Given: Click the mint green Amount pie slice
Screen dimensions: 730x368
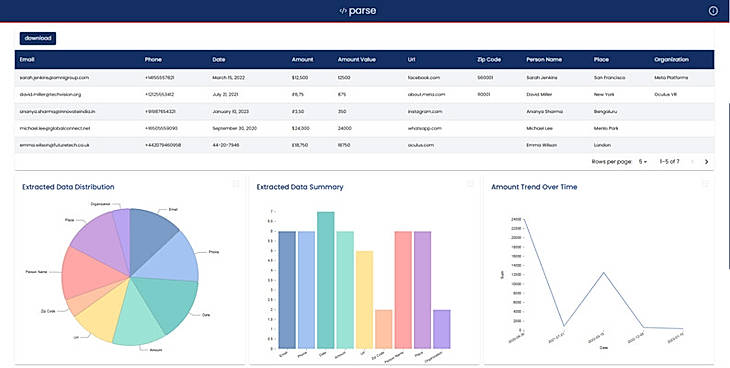Looking at the screenshot, I should click(136, 319).
